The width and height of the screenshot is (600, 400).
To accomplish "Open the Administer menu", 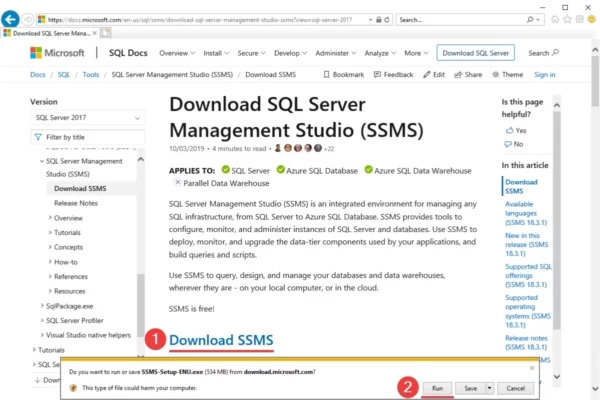I will pos(336,53).
